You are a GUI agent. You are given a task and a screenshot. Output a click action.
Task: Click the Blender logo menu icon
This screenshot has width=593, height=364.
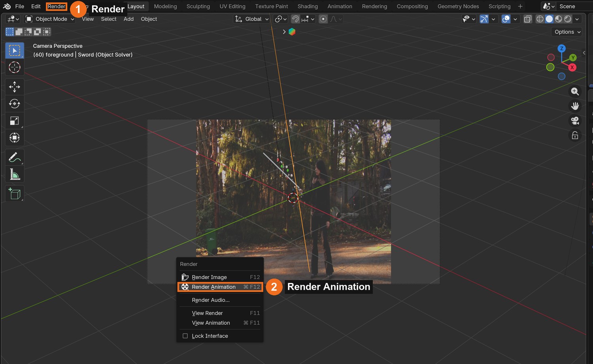(x=7, y=6)
